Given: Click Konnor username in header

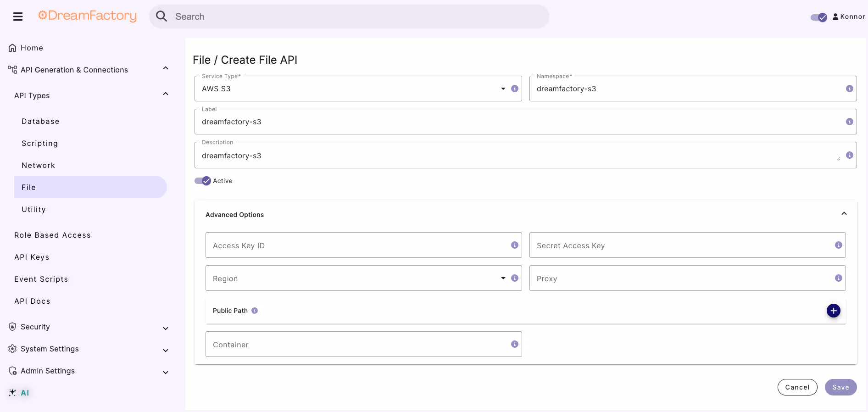Looking at the screenshot, I should [852, 17].
